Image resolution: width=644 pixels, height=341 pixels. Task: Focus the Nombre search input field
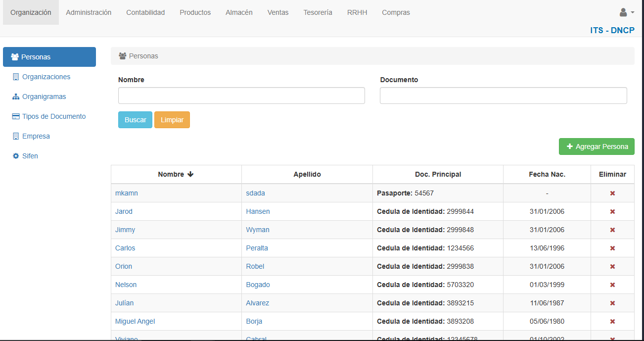click(241, 96)
